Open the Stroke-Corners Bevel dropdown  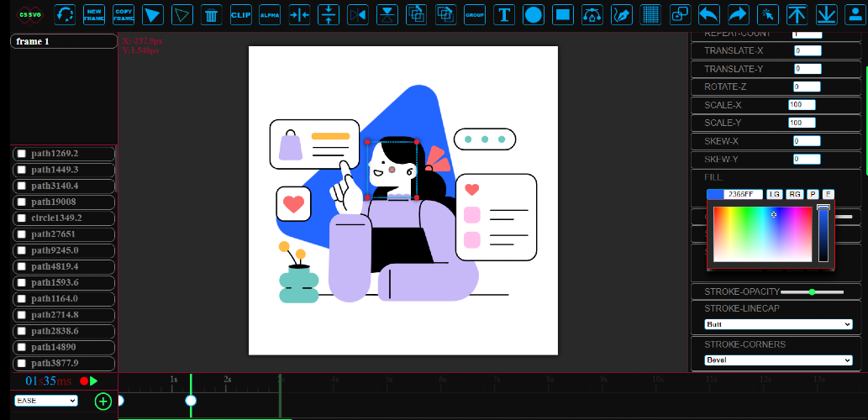click(x=778, y=360)
